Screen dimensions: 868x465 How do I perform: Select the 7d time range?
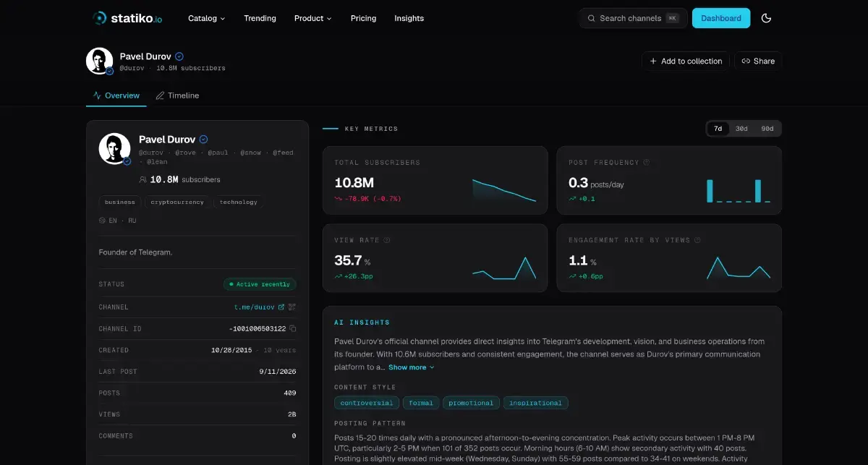pos(718,129)
